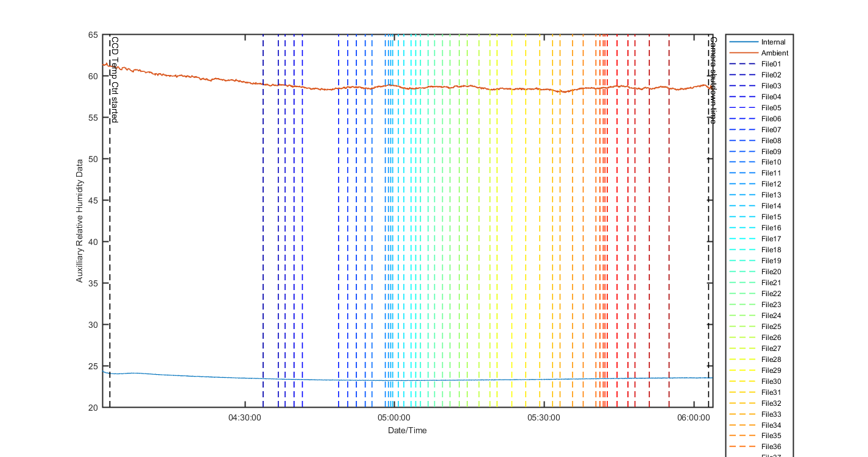Click the File21 legend entry

tap(756, 283)
